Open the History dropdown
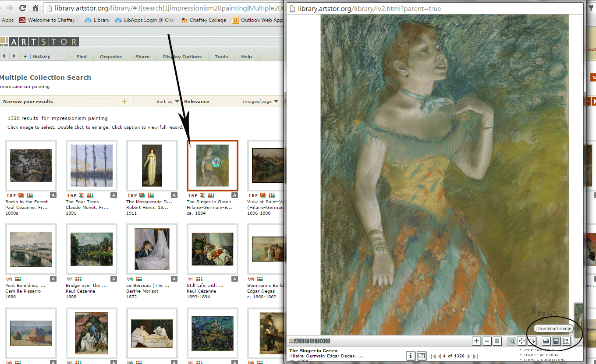The height and width of the screenshot is (364, 596). [x=43, y=56]
